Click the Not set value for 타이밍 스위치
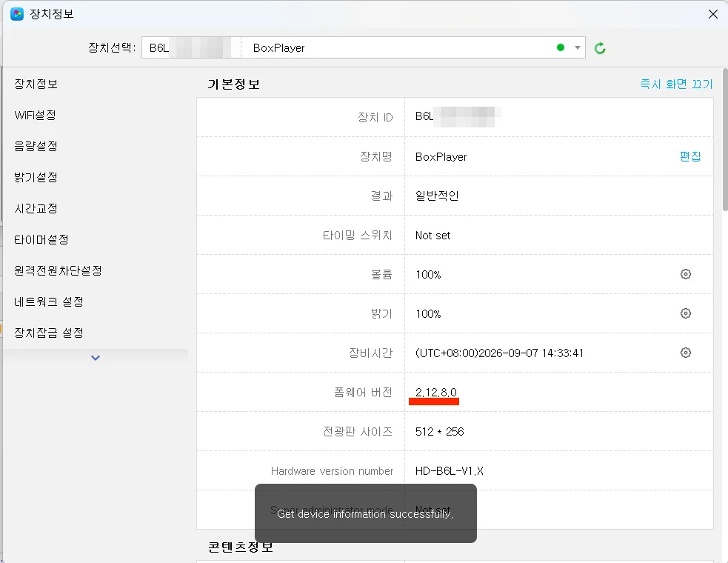The image size is (728, 563). [433, 236]
